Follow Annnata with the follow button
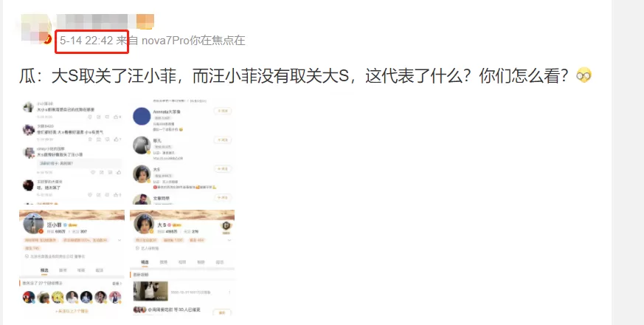The width and height of the screenshot is (644, 325). (223, 111)
